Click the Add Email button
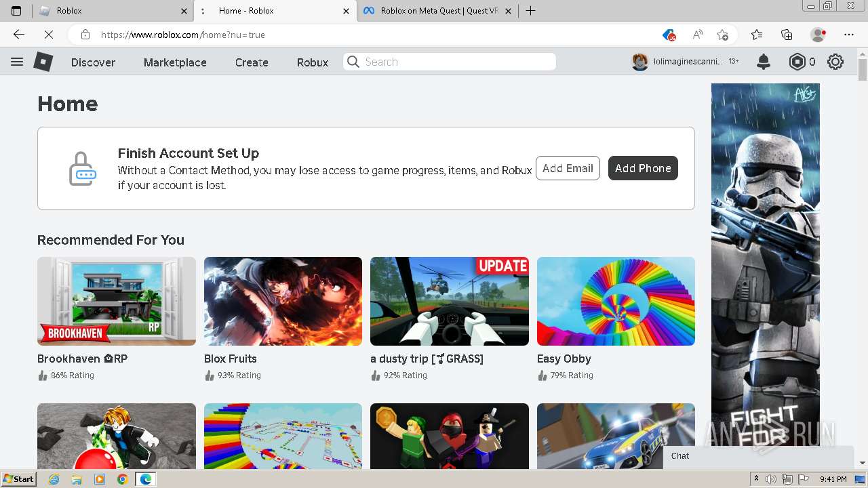This screenshot has height=488, width=868. click(x=568, y=168)
